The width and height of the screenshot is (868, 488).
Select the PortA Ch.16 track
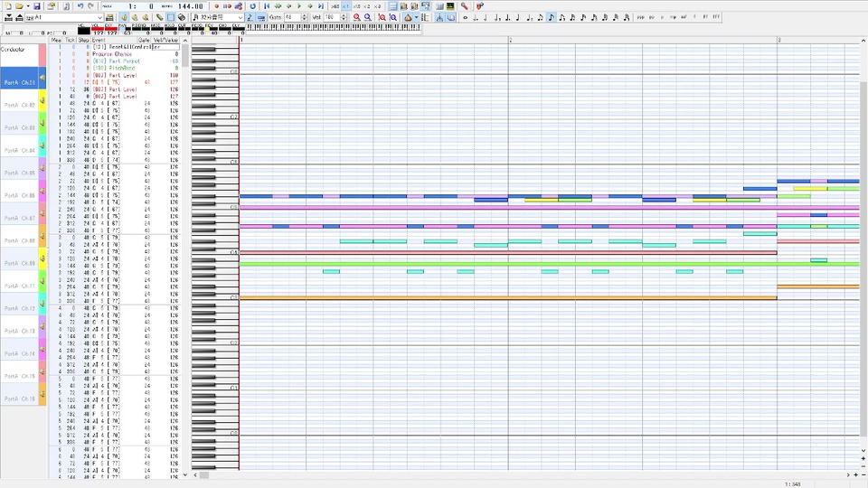(19, 394)
